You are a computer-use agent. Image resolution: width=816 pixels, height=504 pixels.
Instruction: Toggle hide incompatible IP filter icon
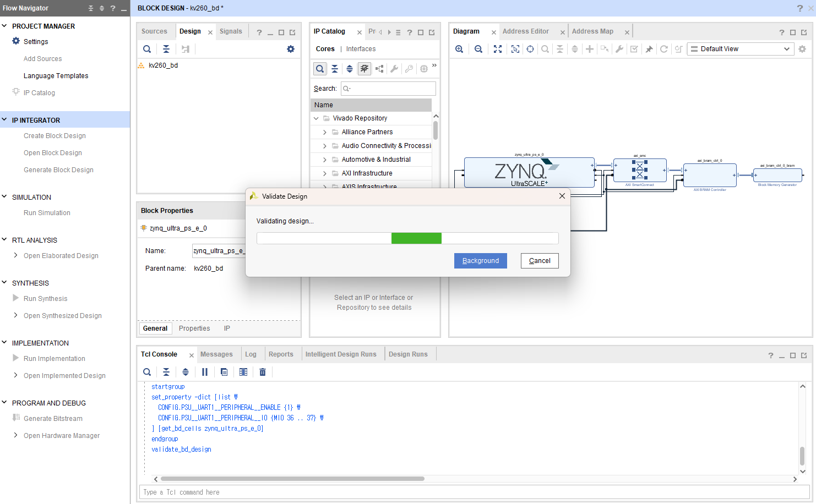pyautogui.click(x=365, y=69)
